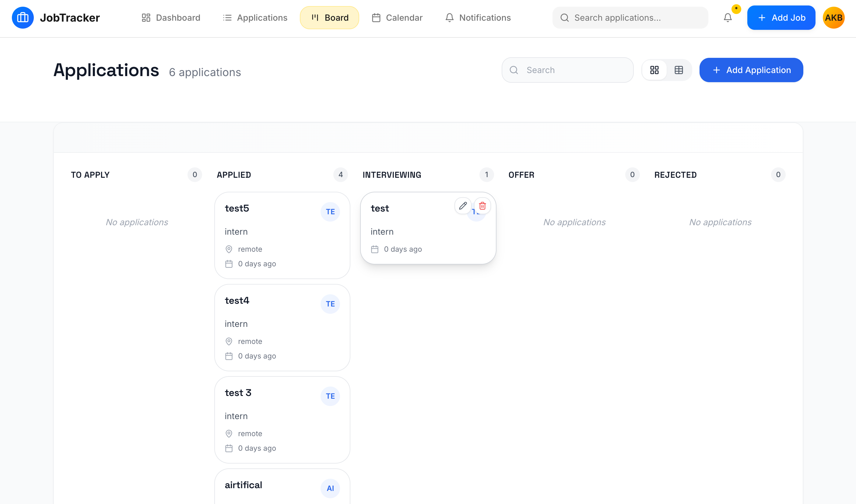Click the JobTracker briefcase logo icon
The width and height of the screenshot is (856, 504).
tap(23, 18)
